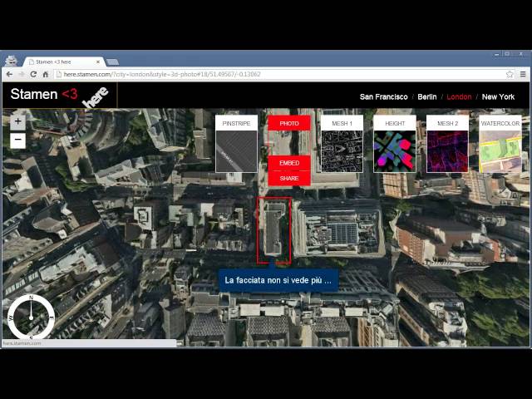This screenshot has width=532, height=399.
Task: Click the incognito window icon
Action: (12, 61)
